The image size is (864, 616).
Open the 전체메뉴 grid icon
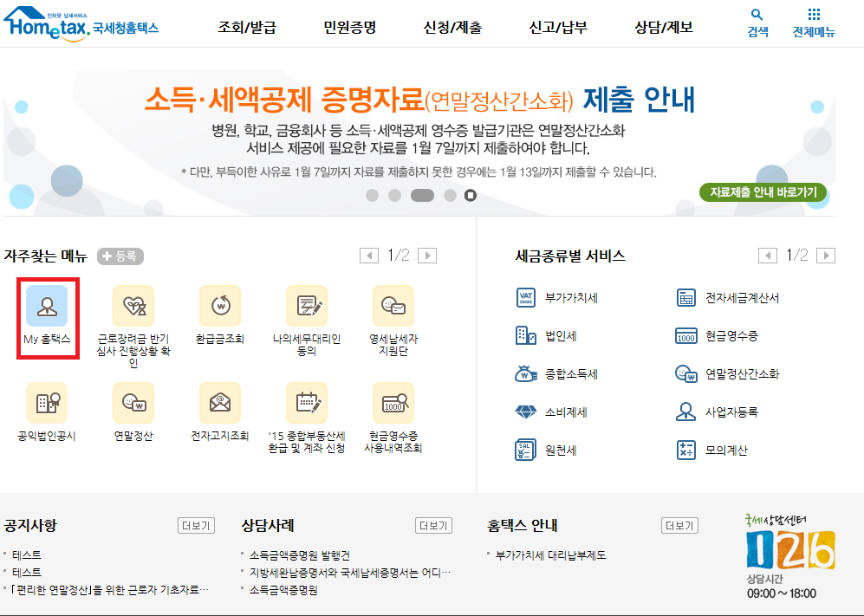point(813,16)
